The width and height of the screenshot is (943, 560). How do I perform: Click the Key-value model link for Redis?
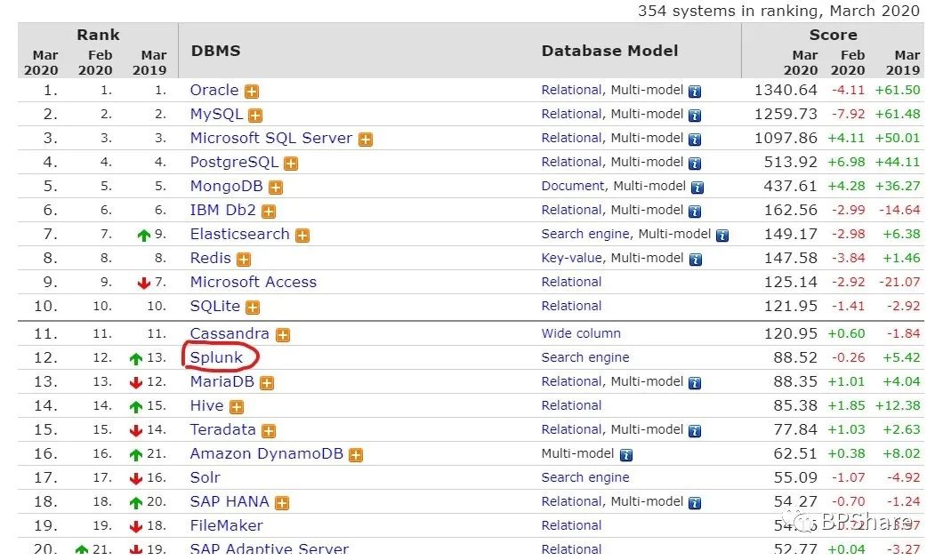(572, 258)
